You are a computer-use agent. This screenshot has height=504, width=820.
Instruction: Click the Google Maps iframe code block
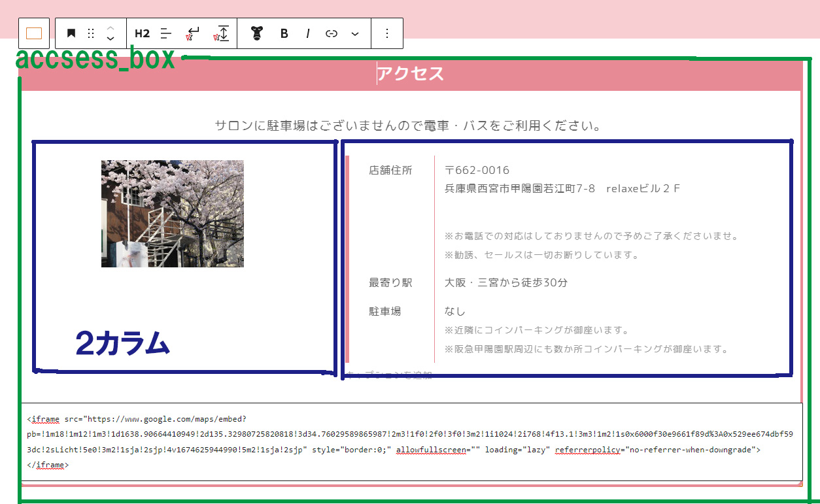[411, 442]
